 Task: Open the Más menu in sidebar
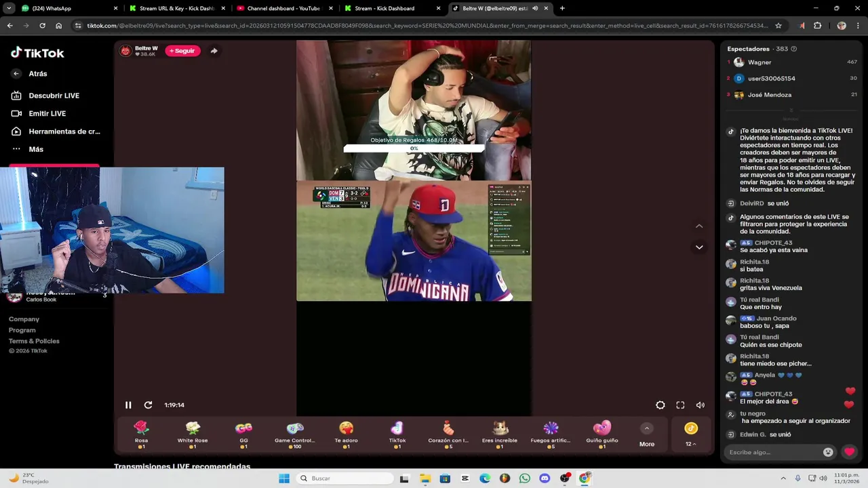pos(27,149)
